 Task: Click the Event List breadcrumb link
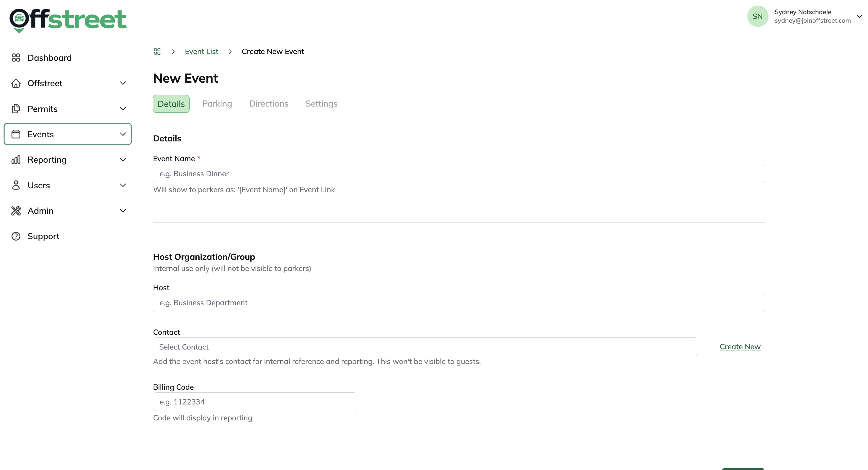click(201, 52)
